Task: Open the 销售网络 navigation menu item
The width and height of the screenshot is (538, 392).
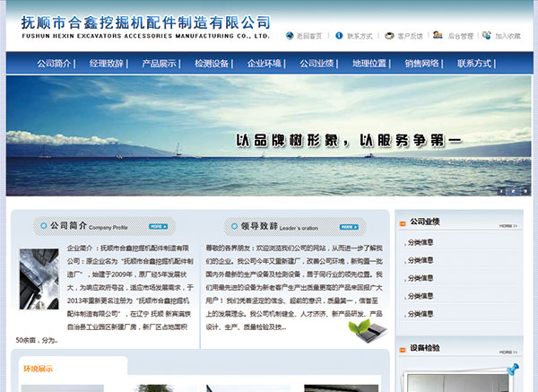Action: tap(422, 64)
